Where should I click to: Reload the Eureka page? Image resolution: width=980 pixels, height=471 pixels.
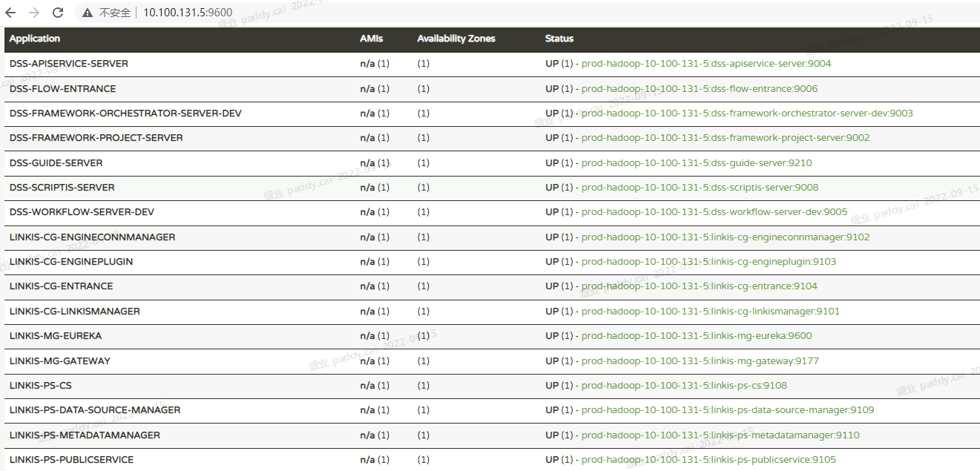[58, 13]
